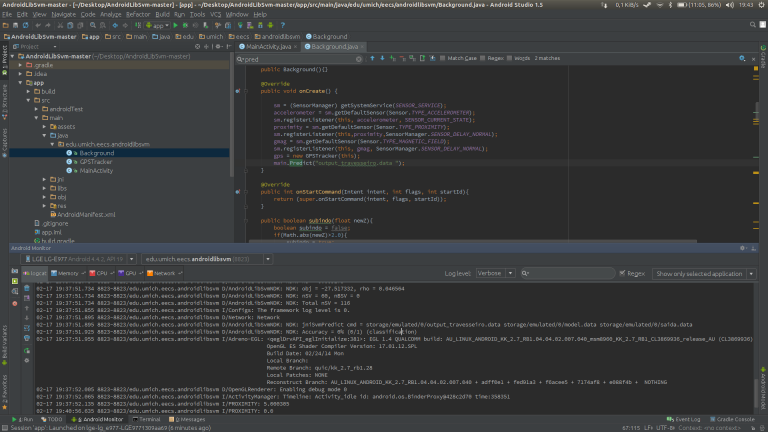The image size is (768, 432).
Task: Open the Refactor menu
Action: coord(138,15)
